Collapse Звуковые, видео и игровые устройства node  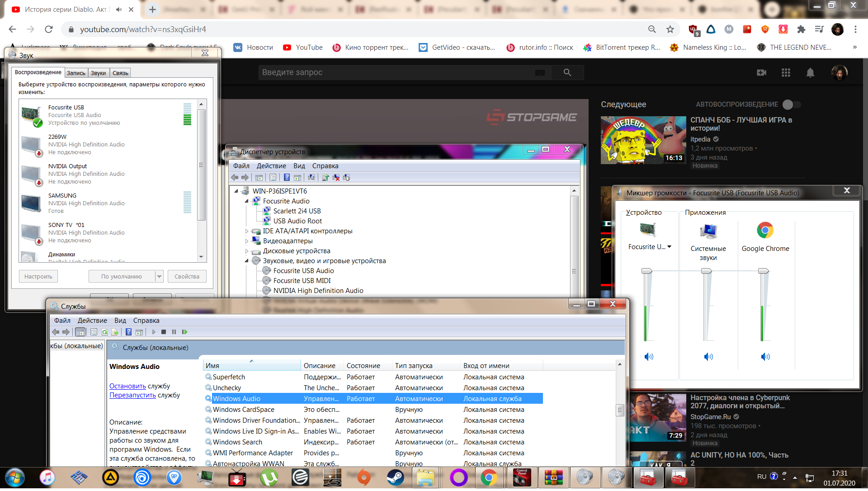coord(247,261)
